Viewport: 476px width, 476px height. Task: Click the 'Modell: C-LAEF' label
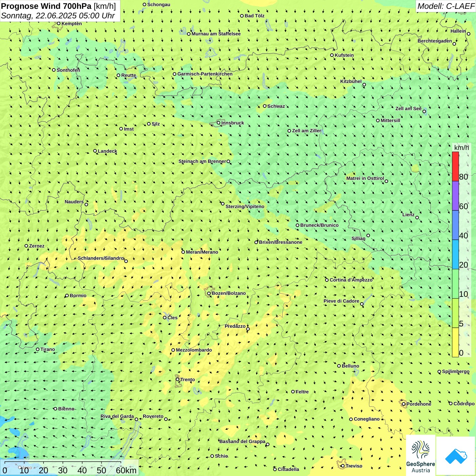click(446, 6)
